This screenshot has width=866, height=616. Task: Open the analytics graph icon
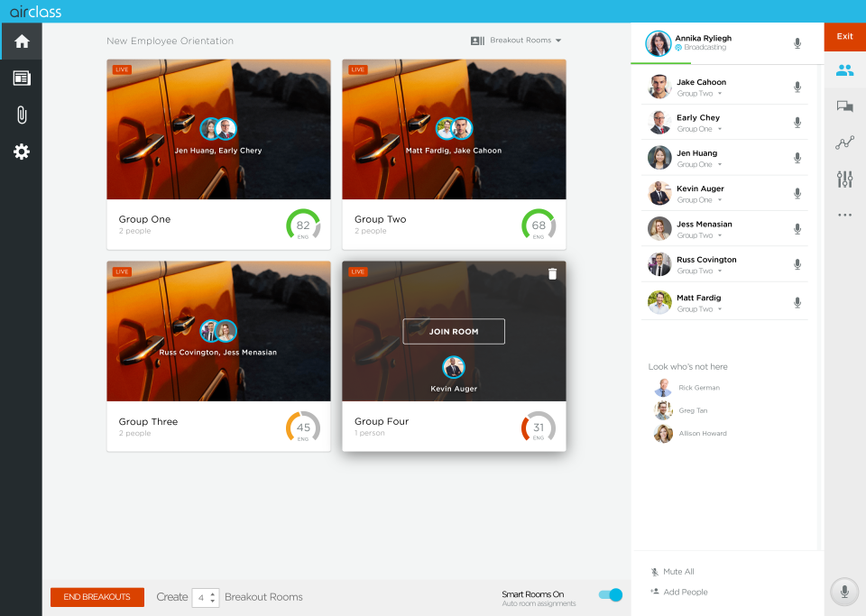844,143
